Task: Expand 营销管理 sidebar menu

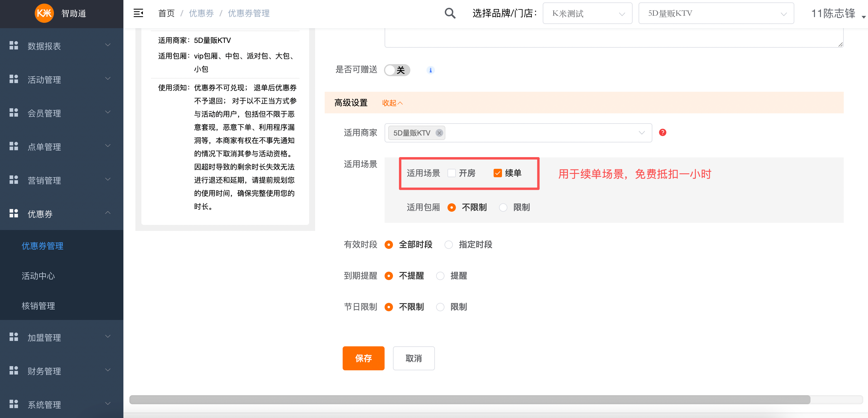Action: coord(62,180)
